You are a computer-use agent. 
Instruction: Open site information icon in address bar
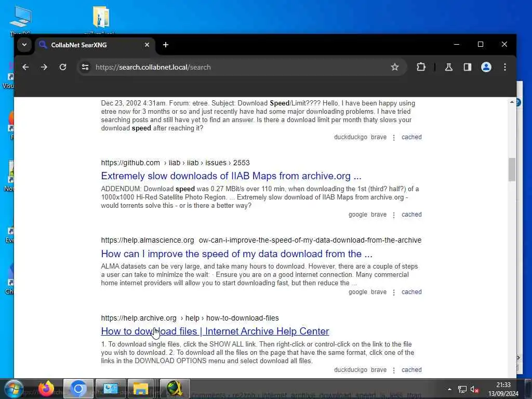click(85, 67)
